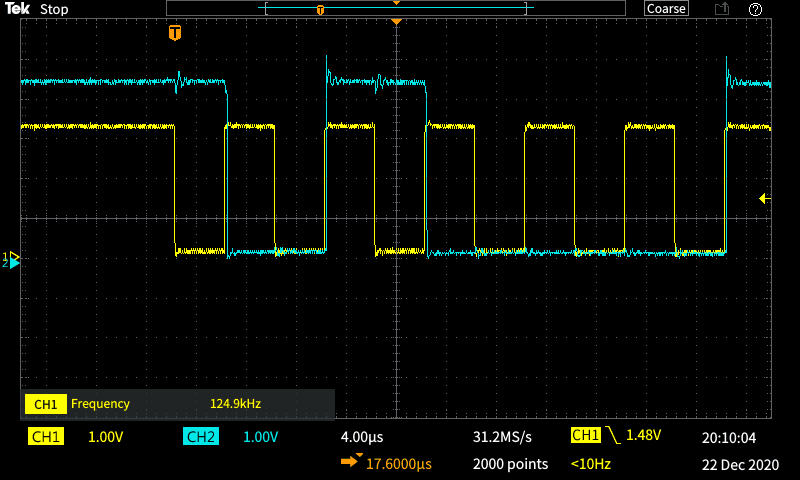
Task: Click the Stop acquisition status label
Action: point(54,9)
